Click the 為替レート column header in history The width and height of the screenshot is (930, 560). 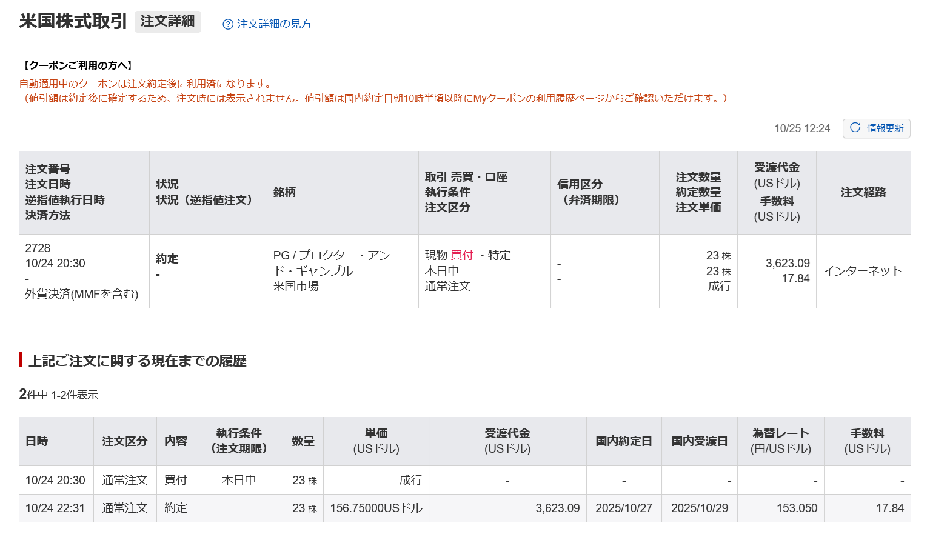point(780,441)
